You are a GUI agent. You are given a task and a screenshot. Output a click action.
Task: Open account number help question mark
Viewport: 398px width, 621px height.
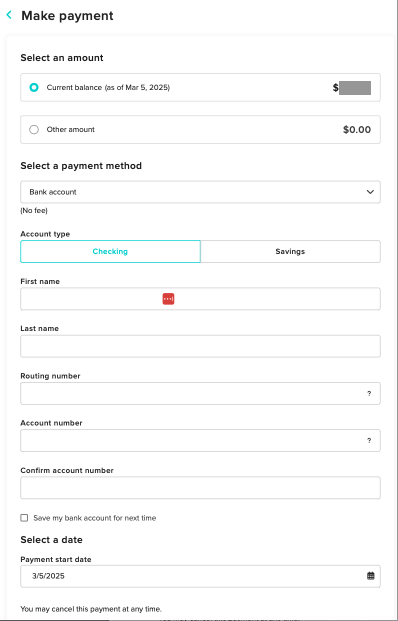tap(369, 440)
